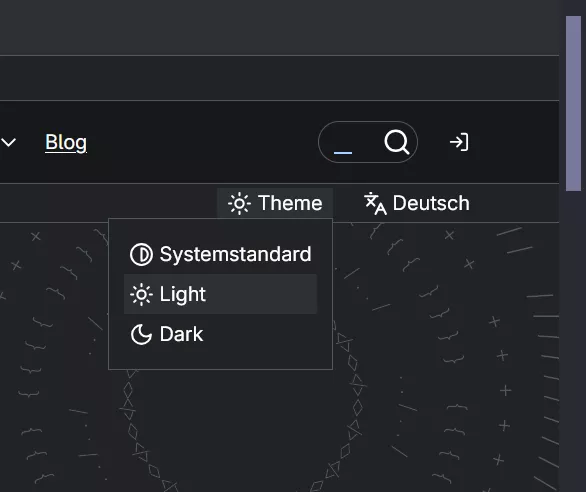Switch to the Dark theme
This screenshot has height=492, width=586.
coord(220,334)
